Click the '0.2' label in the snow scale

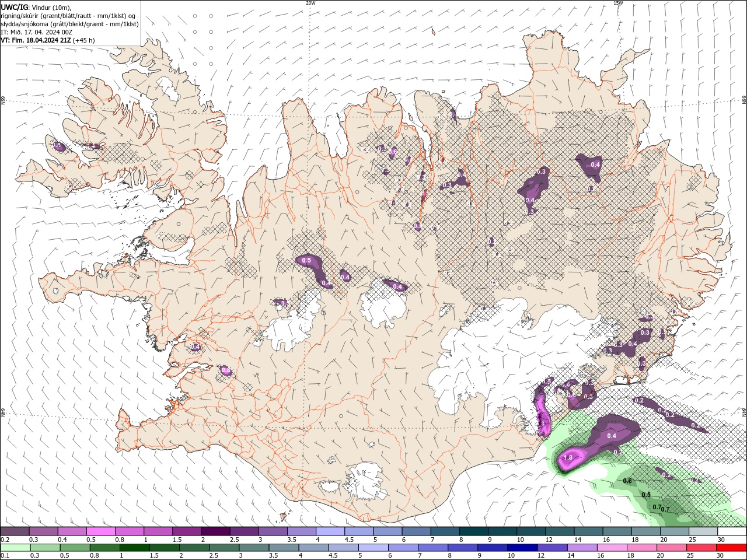click(x=5, y=540)
